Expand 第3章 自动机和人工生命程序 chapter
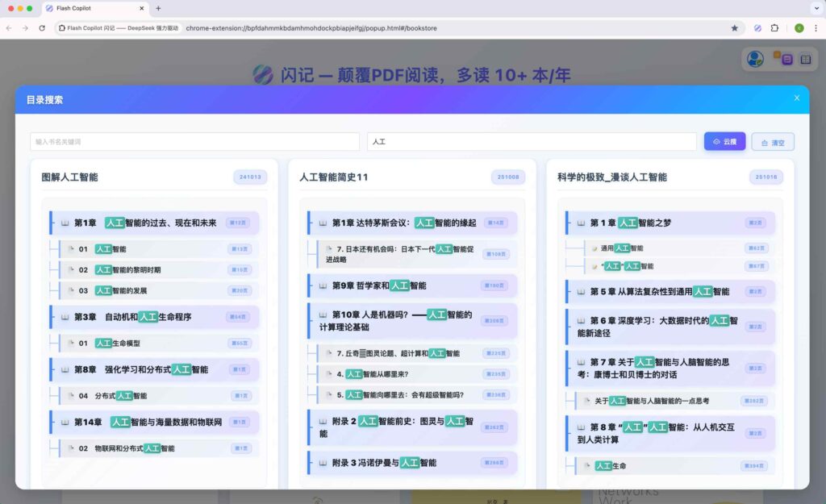Image resolution: width=826 pixels, height=504 pixels. coord(153,317)
